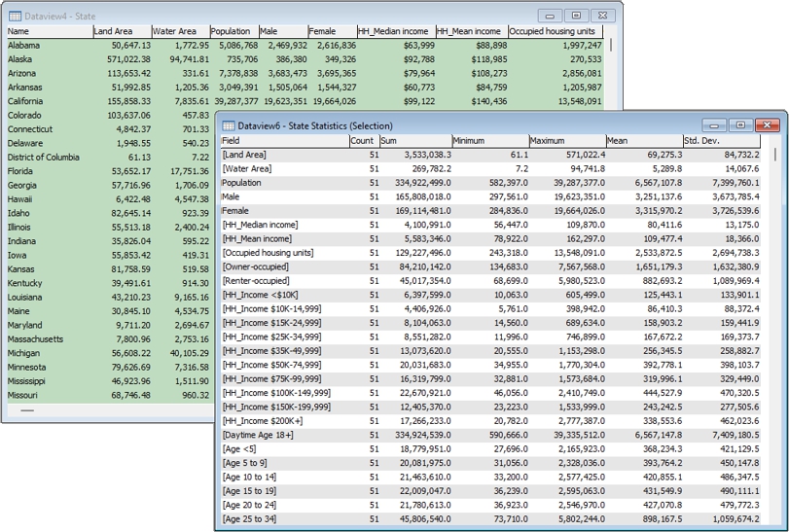
Task: Select the Arizona row name
Action: pos(21,73)
